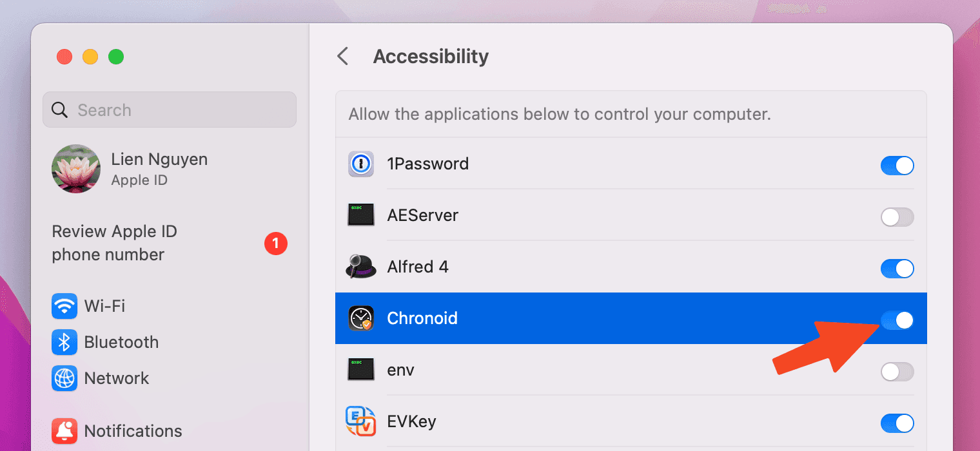Click the Notifications bell icon
Screen dimensions: 980x451
(x=64, y=430)
